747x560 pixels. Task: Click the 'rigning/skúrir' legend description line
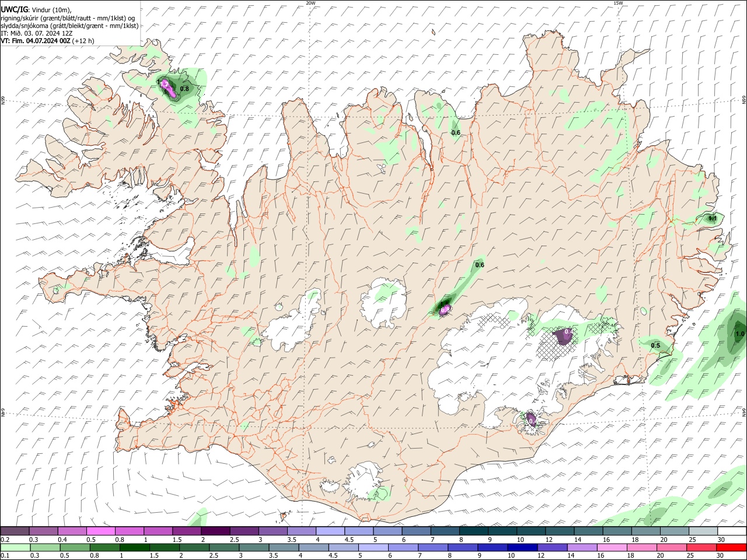pos(68,18)
